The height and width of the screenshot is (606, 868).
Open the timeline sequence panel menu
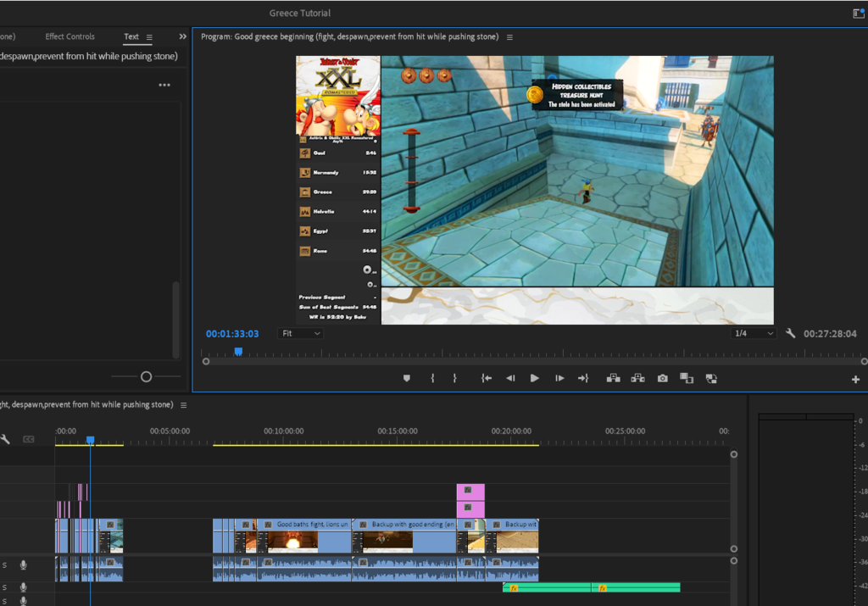[x=183, y=405]
